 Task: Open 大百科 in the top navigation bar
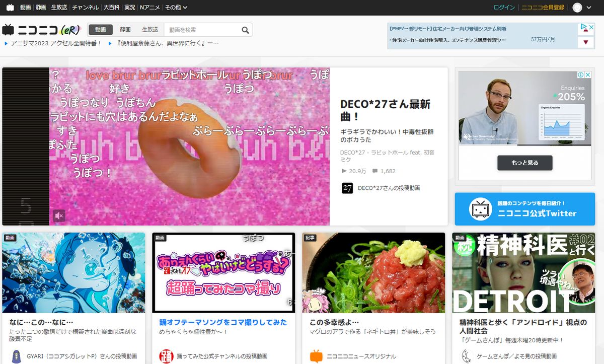(112, 8)
